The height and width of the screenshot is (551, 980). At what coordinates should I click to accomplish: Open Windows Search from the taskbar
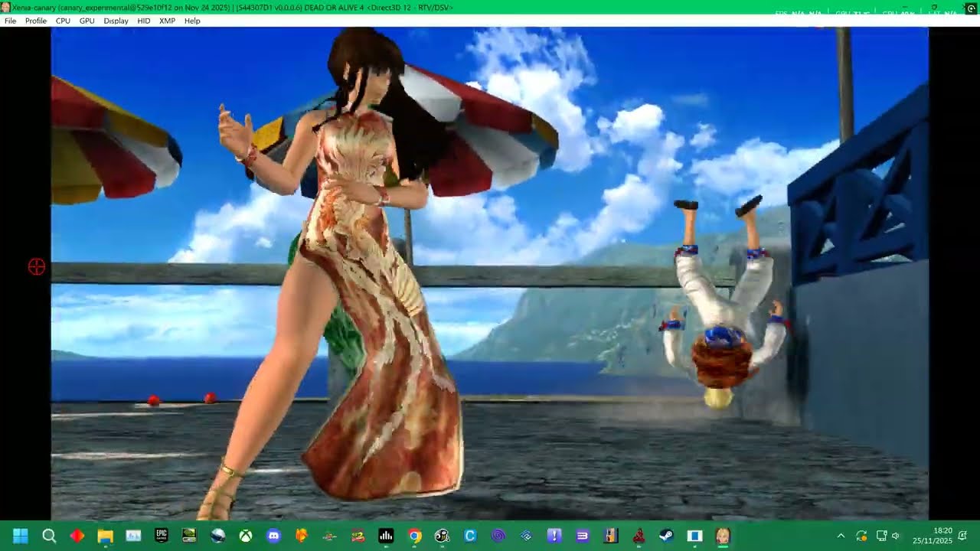pos(49,536)
